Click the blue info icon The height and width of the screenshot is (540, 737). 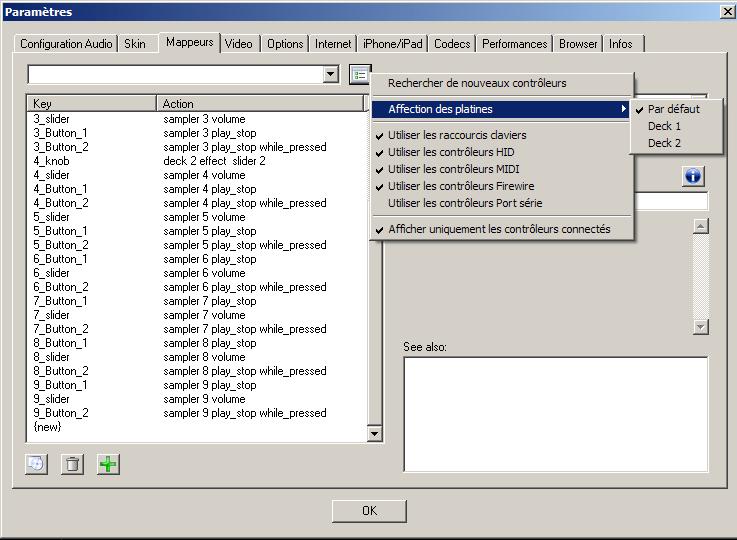693,176
